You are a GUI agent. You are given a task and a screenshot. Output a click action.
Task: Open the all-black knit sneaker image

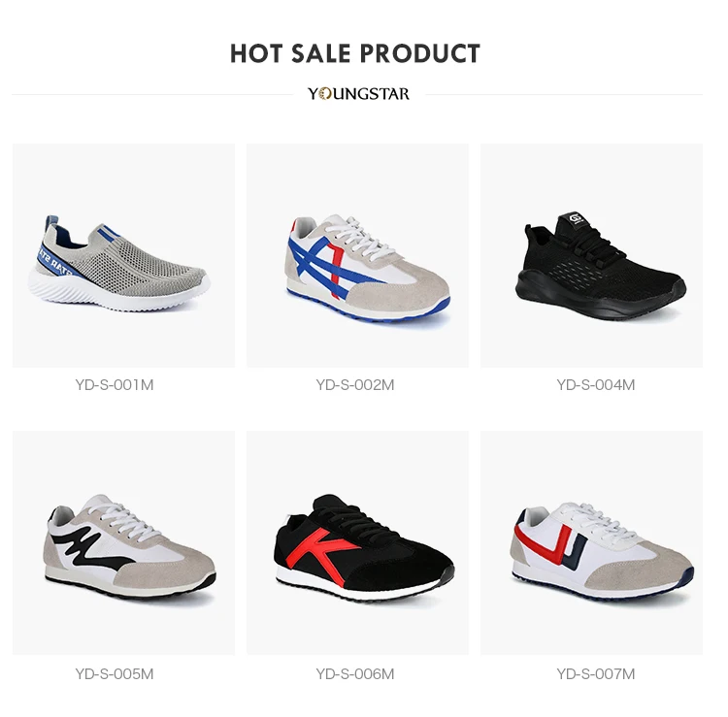[591, 255]
